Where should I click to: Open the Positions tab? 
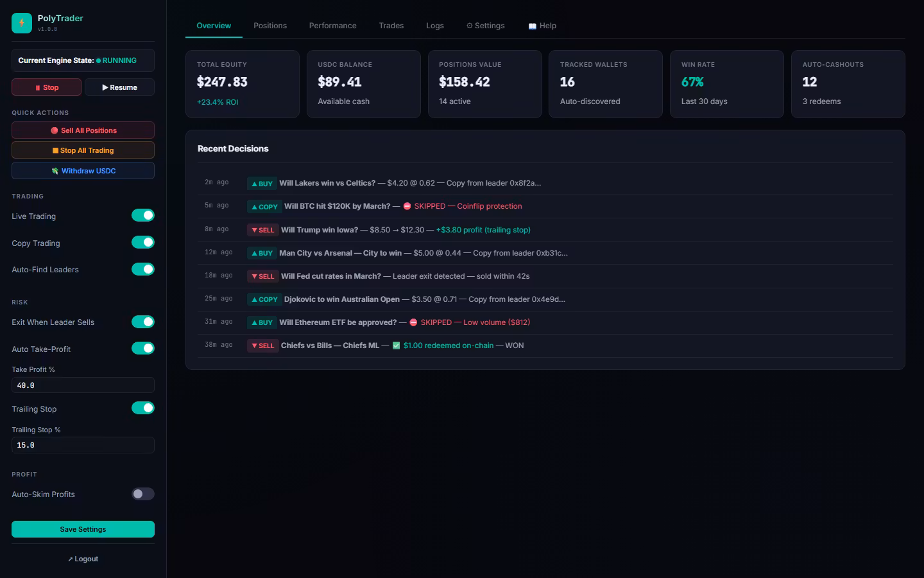point(270,26)
